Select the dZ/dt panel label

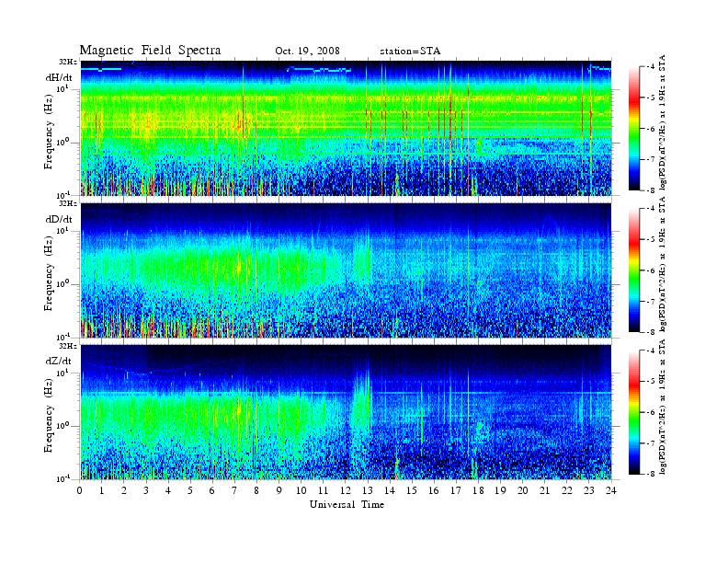pyautogui.click(x=59, y=361)
